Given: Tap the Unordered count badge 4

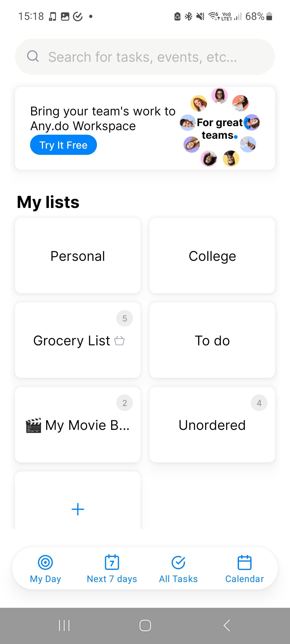Looking at the screenshot, I should click(x=259, y=403).
